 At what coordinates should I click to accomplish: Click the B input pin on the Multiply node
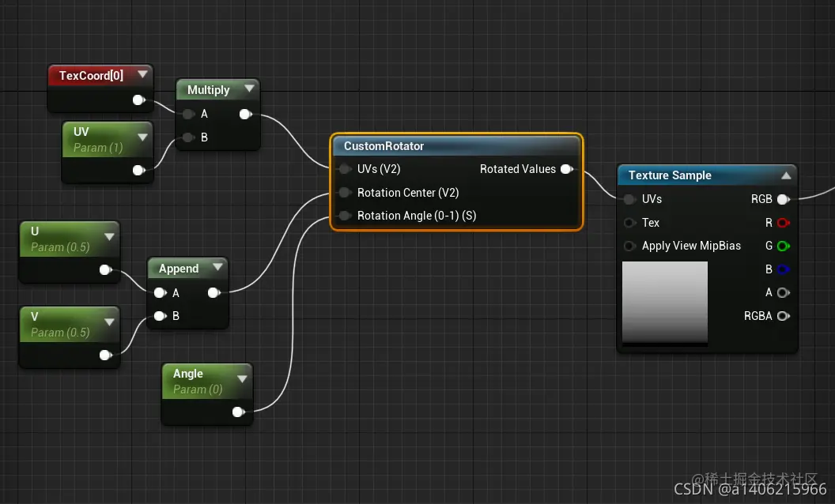188,137
